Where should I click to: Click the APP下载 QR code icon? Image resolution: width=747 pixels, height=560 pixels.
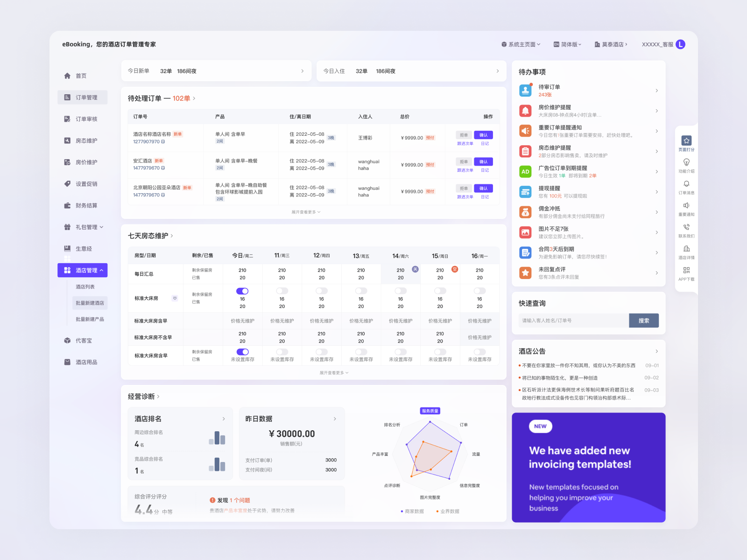(x=686, y=270)
